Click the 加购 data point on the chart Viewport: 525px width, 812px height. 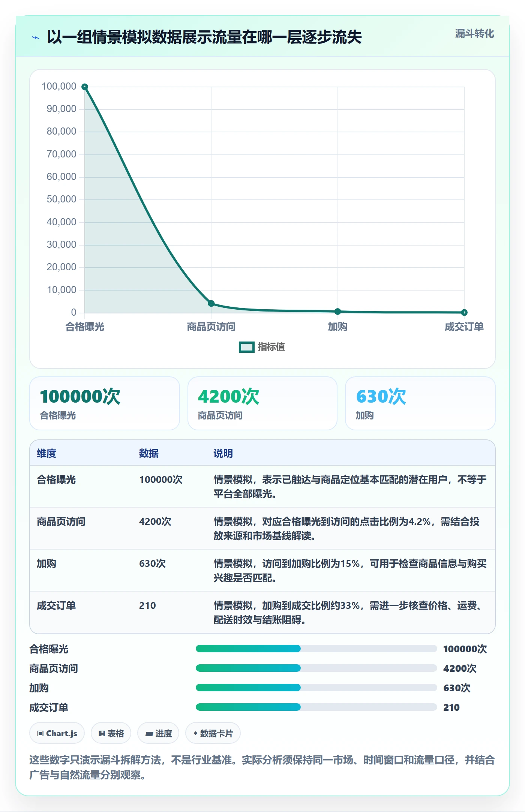[338, 312]
